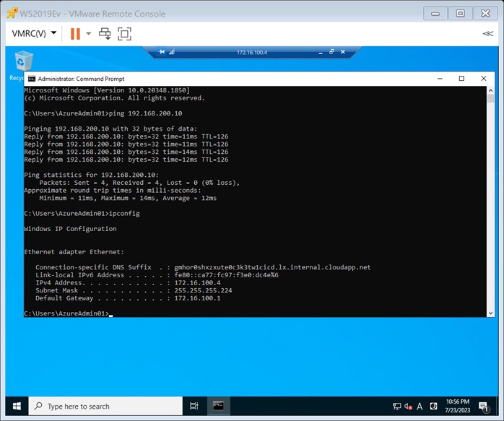Click 'Microsoft Windows [Version 10.0.20348.1850]' line

(x=107, y=90)
